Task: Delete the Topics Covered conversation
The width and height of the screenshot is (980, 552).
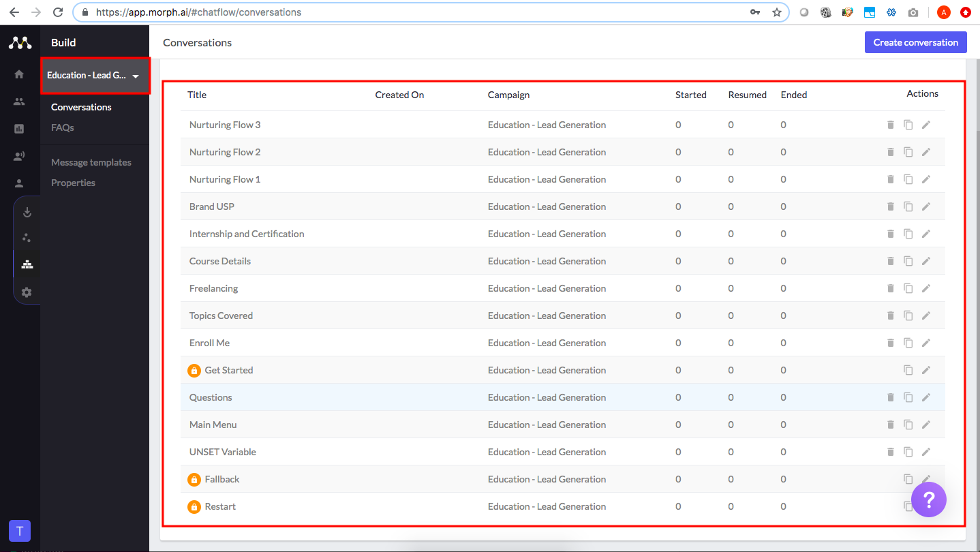Action: coord(890,316)
